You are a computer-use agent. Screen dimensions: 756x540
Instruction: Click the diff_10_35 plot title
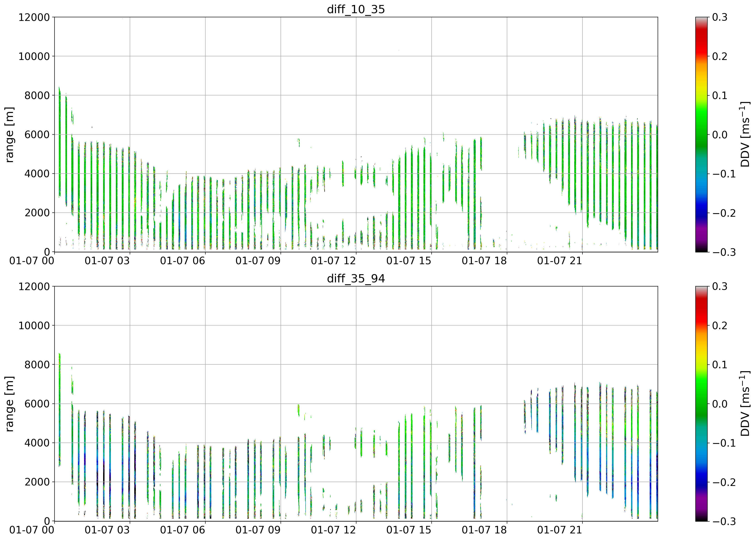coord(356,9)
